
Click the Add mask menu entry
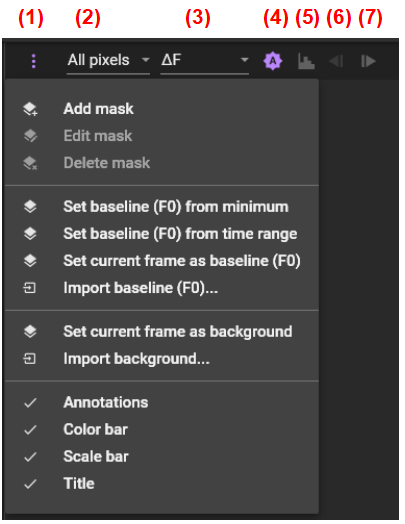[x=162, y=109]
